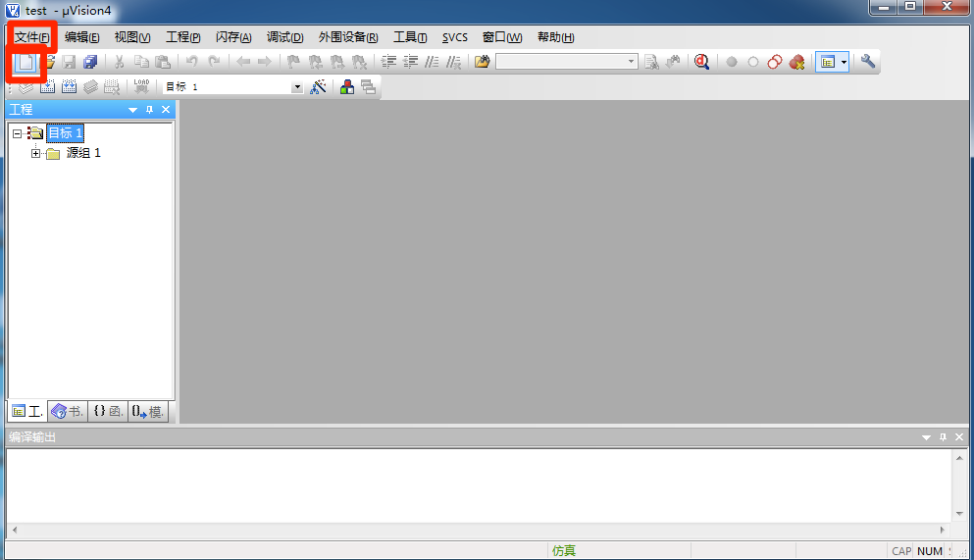Collapse the 目标 1 tree node
The width and height of the screenshot is (974, 560).
18,133
